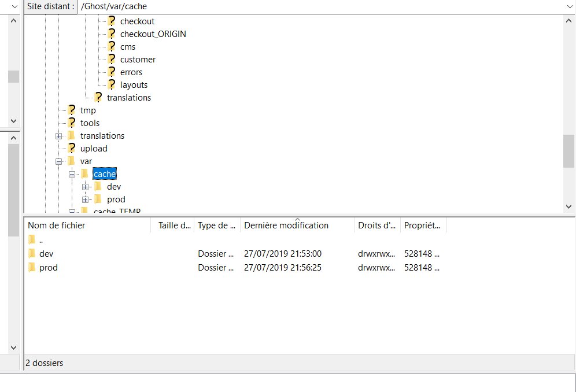This screenshot has height=392, width=576.
Task: Click the question-mark icon beside customer
Action: 112,59
